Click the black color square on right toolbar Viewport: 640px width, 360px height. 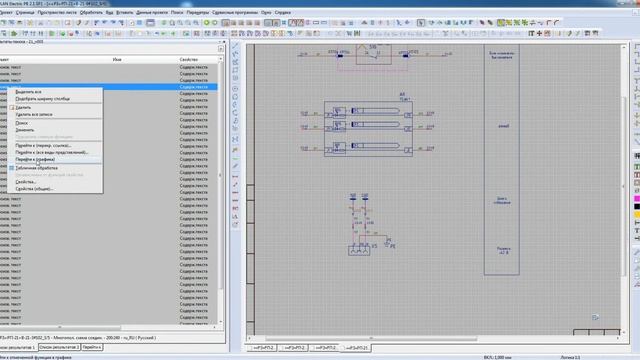coord(637,207)
